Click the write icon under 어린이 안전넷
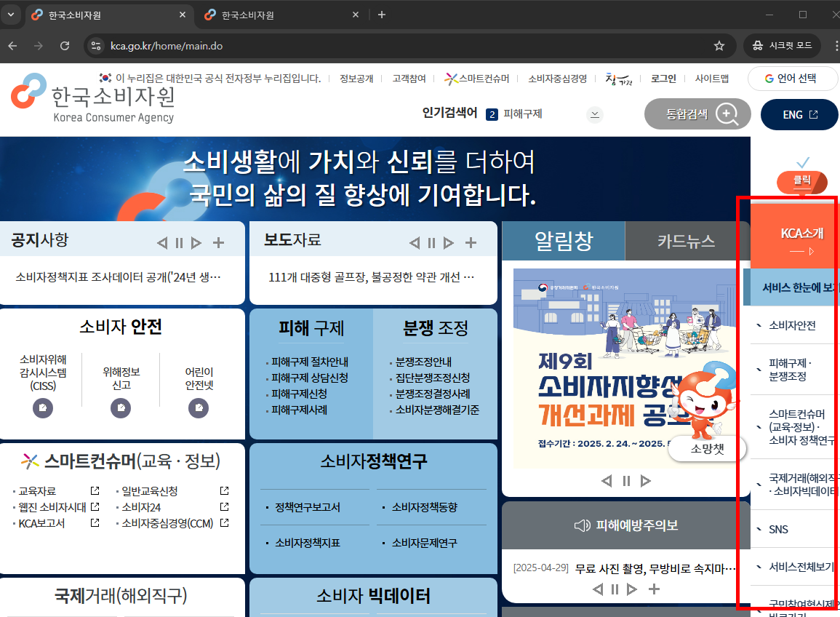 pos(199,408)
